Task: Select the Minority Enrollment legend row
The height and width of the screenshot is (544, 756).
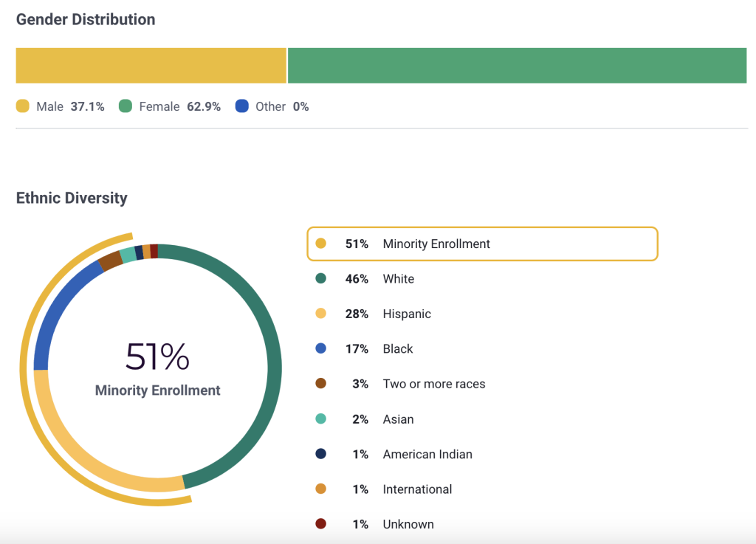Action: pyautogui.click(x=481, y=244)
